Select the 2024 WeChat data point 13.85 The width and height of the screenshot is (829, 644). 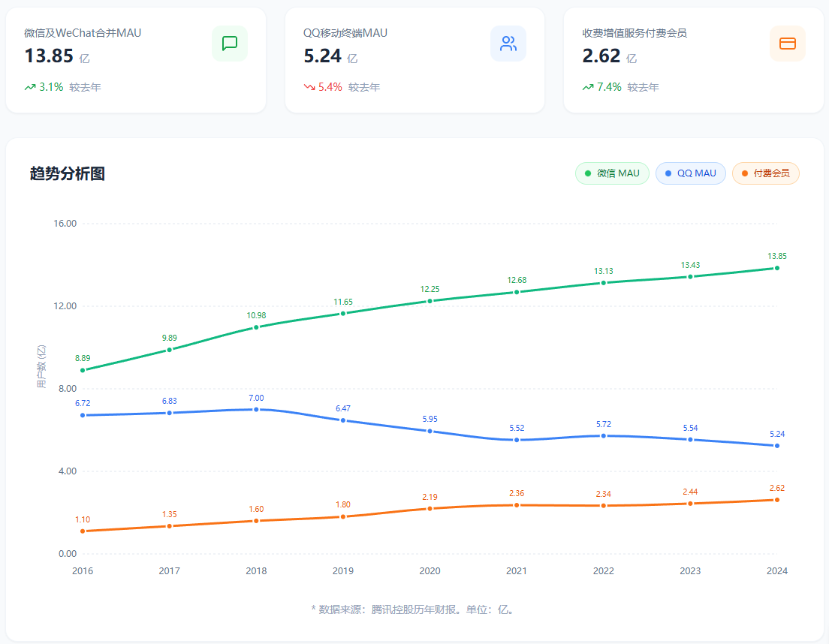tap(776, 268)
